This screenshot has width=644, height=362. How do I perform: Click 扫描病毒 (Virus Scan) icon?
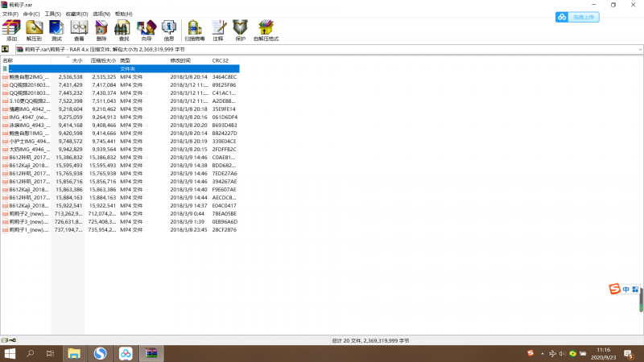194,31
